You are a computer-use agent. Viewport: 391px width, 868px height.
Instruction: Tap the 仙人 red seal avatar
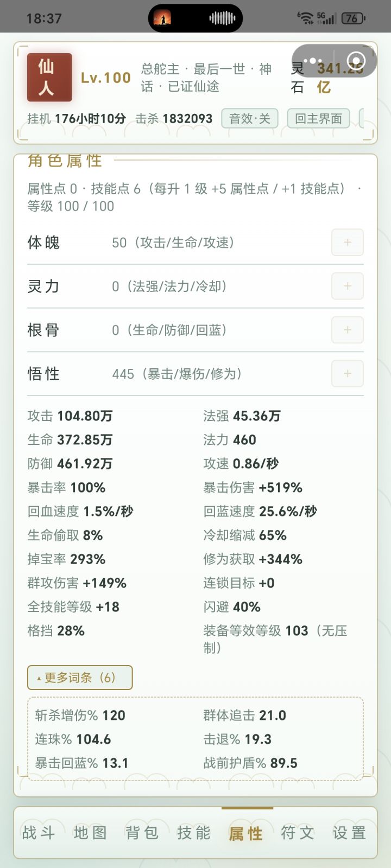(49, 77)
